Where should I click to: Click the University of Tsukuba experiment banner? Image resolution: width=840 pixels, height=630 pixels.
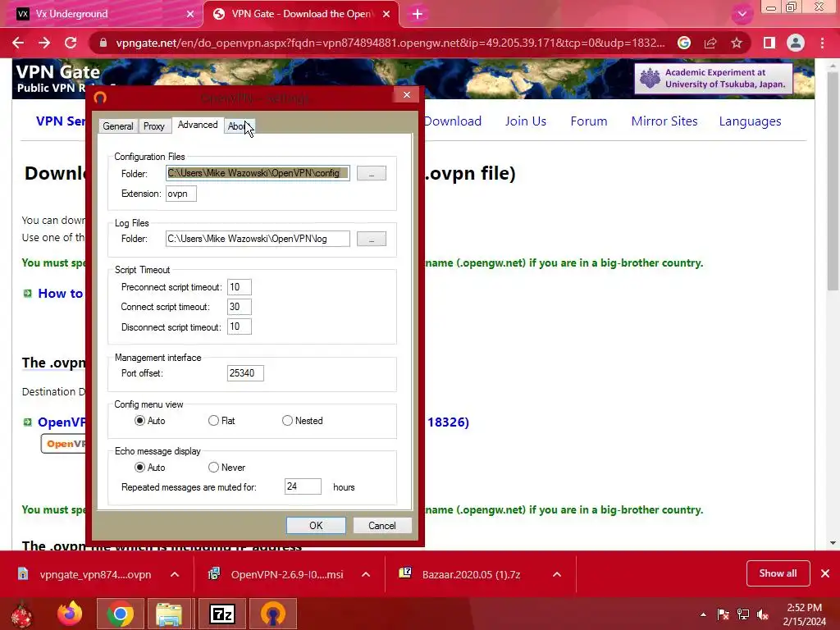714,78
